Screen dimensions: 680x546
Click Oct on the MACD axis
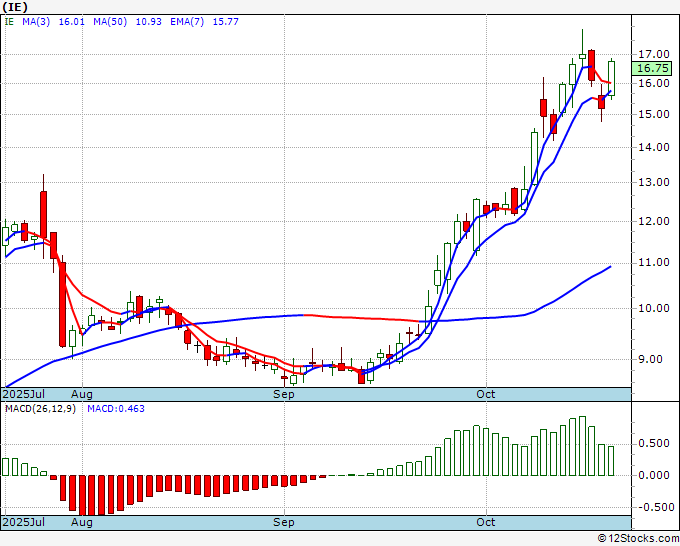pyautogui.click(x=486, y=522)
